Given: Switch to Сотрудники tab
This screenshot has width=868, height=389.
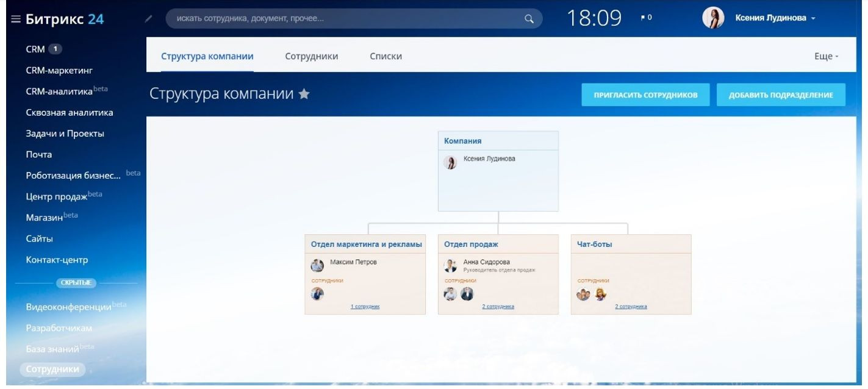Looking at the screenshot, I should (x=312, y=56).
